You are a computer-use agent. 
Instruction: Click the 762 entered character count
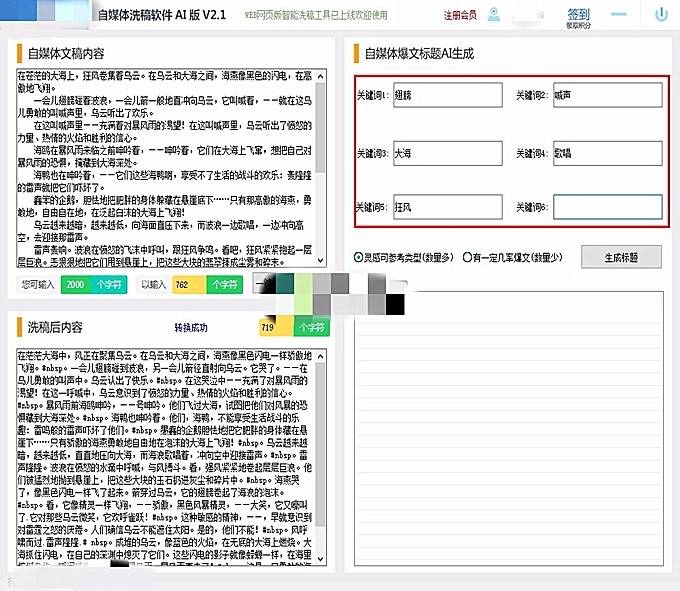[x=189, y=284]
